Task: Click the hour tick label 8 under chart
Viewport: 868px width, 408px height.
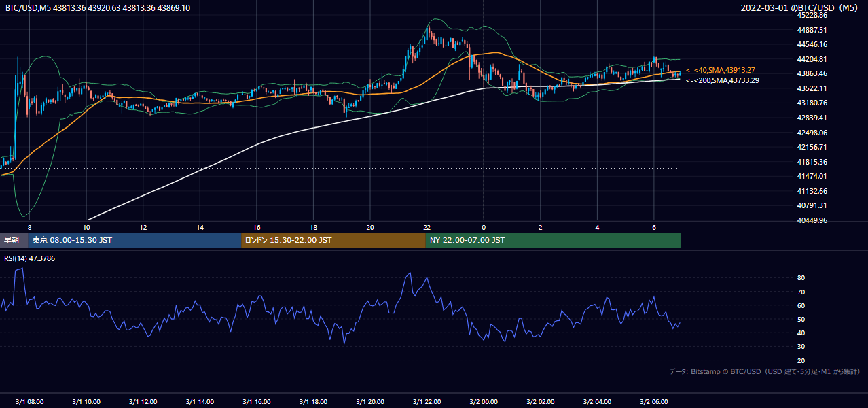Action: coord(29,227)
